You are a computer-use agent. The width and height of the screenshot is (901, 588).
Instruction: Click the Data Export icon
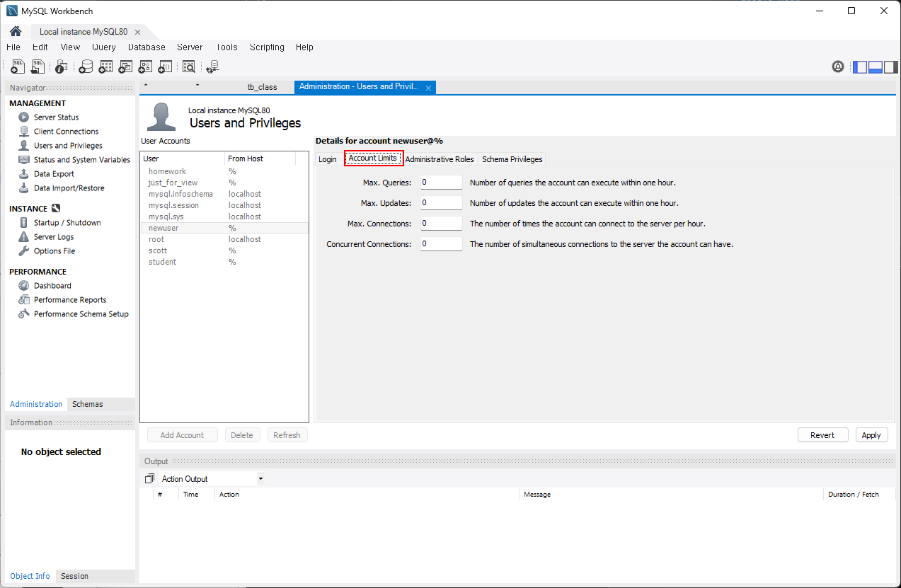point(24,174)
